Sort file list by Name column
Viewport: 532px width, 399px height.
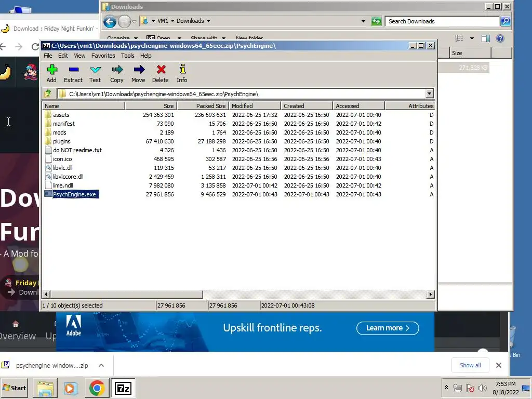coord(84,106)
